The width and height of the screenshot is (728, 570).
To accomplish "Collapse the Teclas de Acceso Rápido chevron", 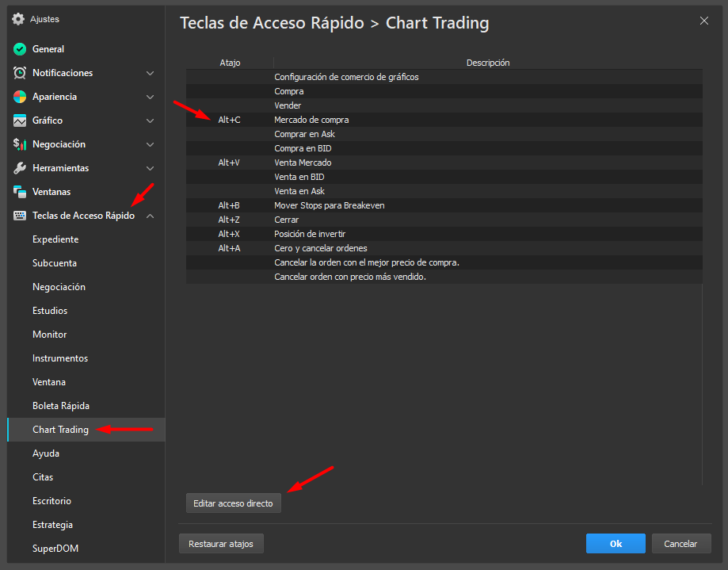I will [x=151, y=216].
